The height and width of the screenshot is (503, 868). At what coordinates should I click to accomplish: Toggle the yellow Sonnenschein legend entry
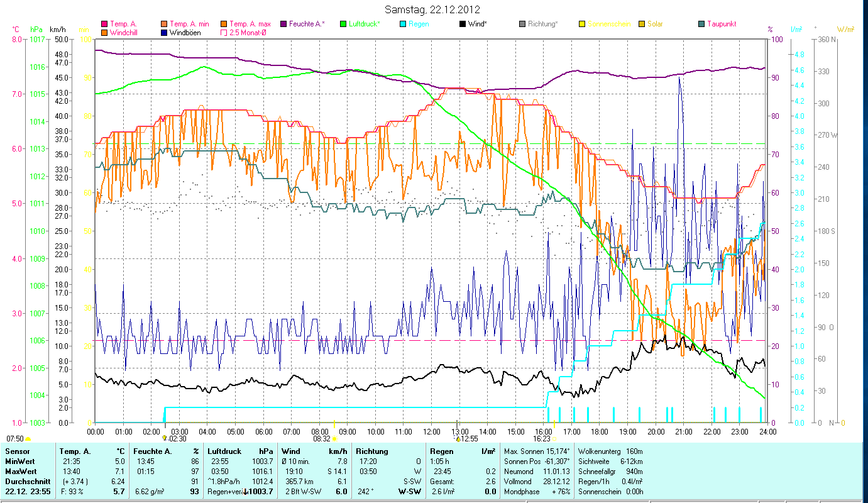click(582, 24)
